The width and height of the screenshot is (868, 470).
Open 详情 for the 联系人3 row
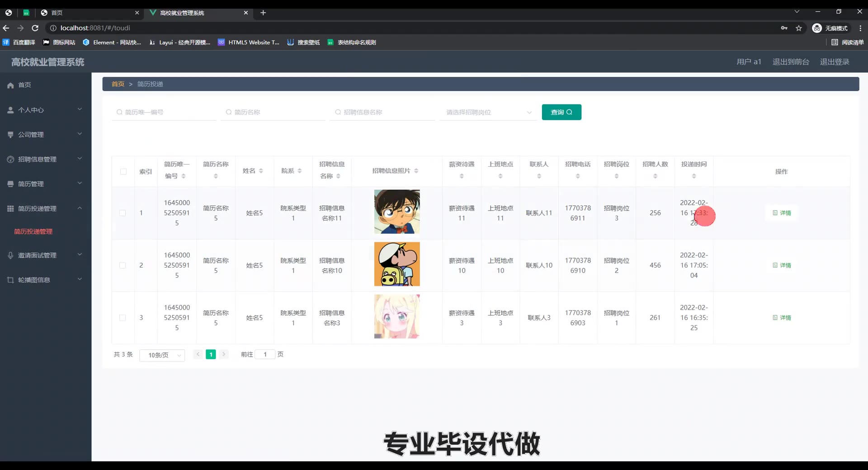782,318
